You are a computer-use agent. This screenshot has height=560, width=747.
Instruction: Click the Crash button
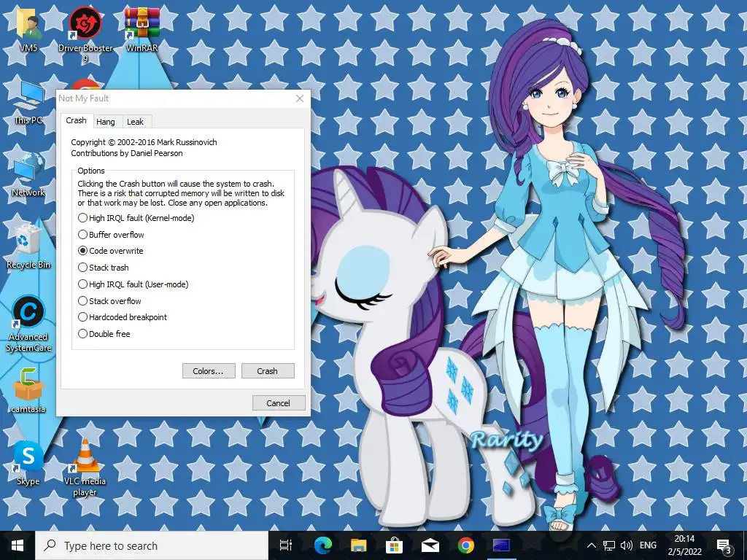point(267,371)
